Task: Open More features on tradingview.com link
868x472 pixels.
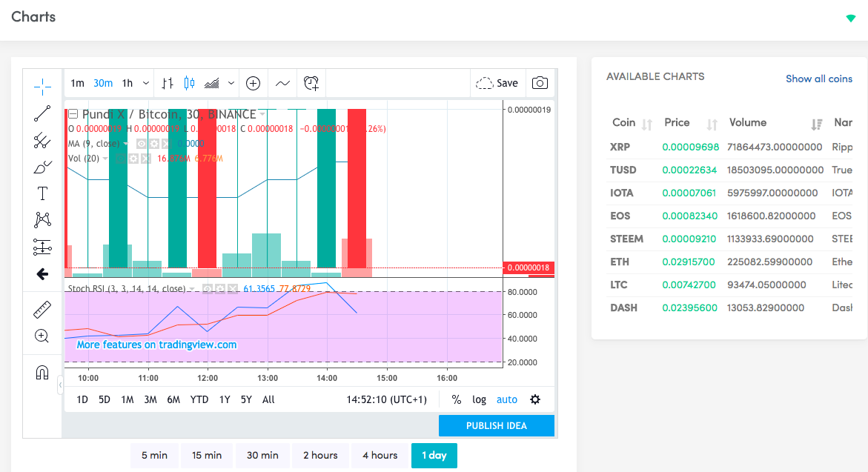Action: point(156,345)
